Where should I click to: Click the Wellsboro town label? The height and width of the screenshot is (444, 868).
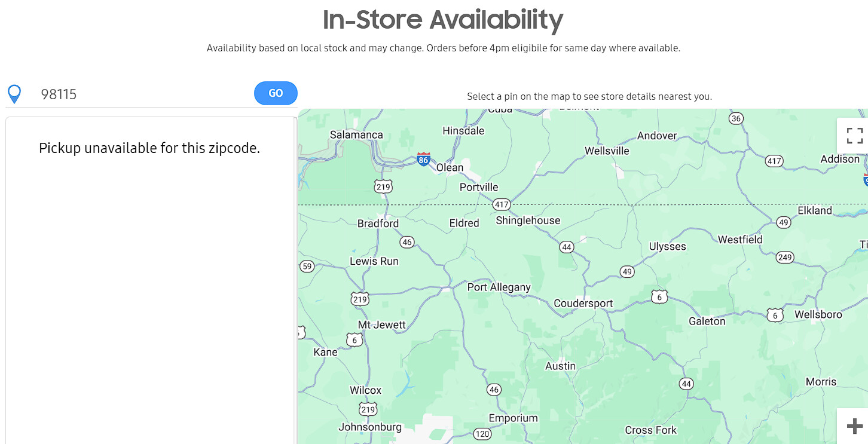click(x=818, y=315)
